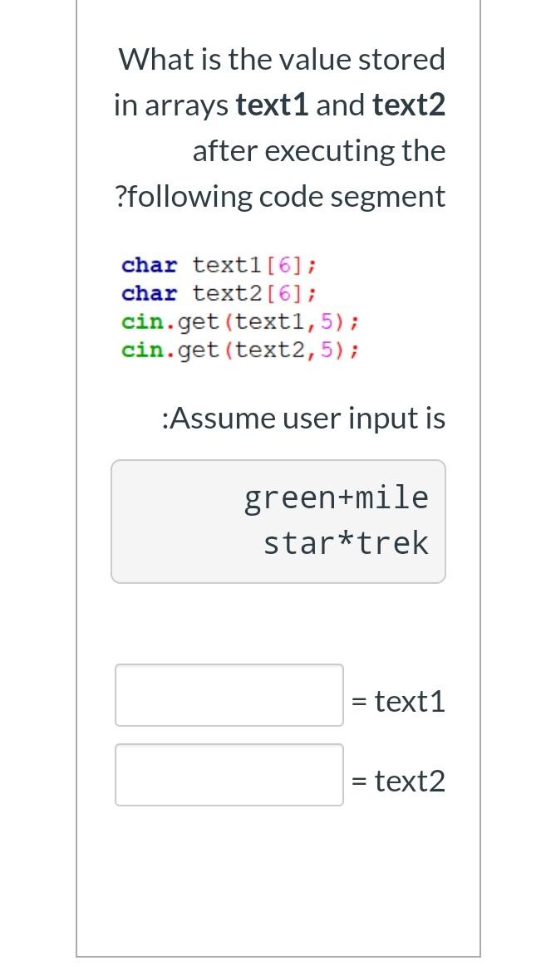Select the green+mile line in the input box

tap(336, 496)
